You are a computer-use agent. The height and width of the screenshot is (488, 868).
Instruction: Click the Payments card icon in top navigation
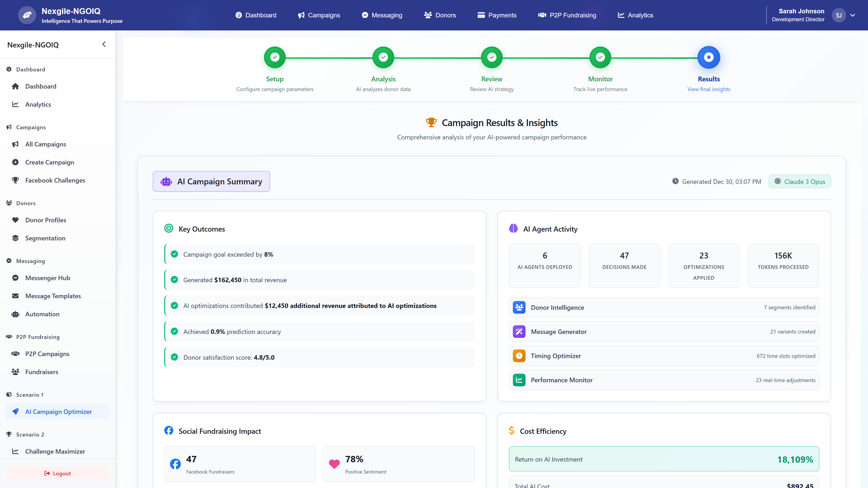coord(481,15)
